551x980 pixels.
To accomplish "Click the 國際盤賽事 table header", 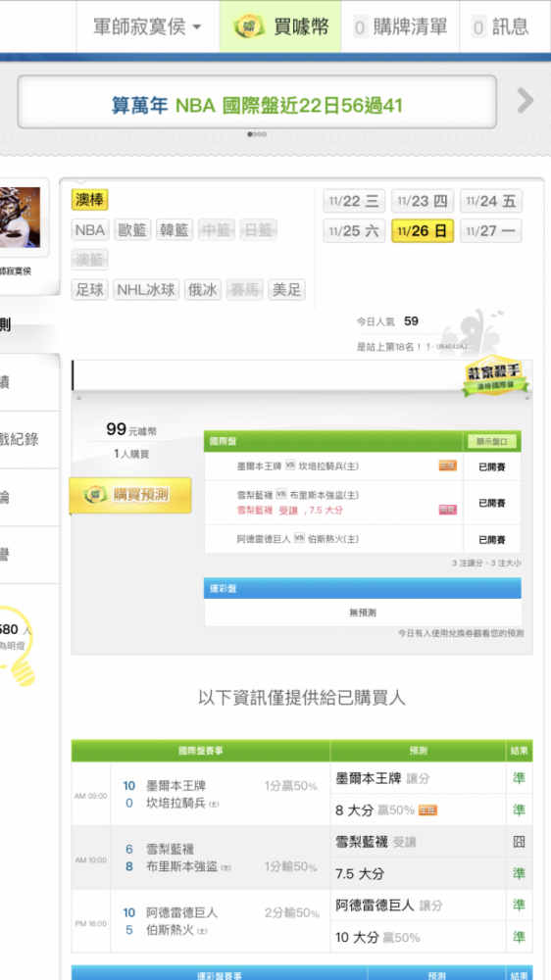I will pos(201,751).
